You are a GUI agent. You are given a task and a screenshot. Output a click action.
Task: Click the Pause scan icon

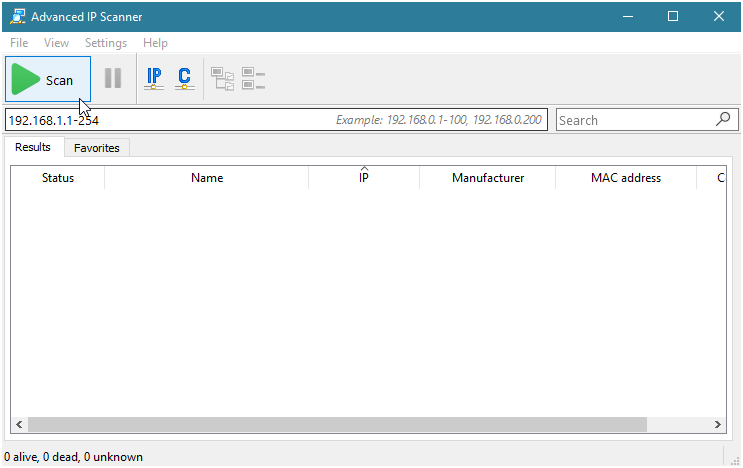[113, 79]
